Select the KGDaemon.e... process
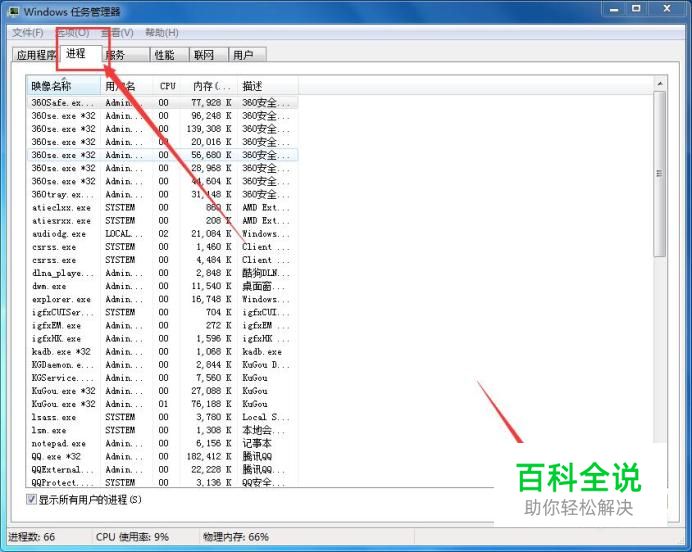Screen dimensions: 692x552 click(x=162, y=365)
